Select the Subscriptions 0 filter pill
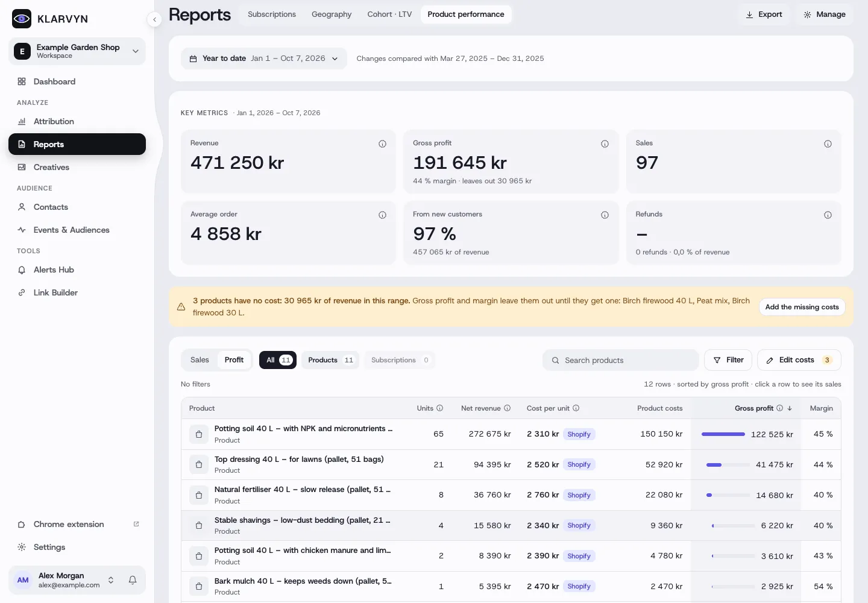Image resolution: width=868 pixels, height=603 pixels. point(400,360)
